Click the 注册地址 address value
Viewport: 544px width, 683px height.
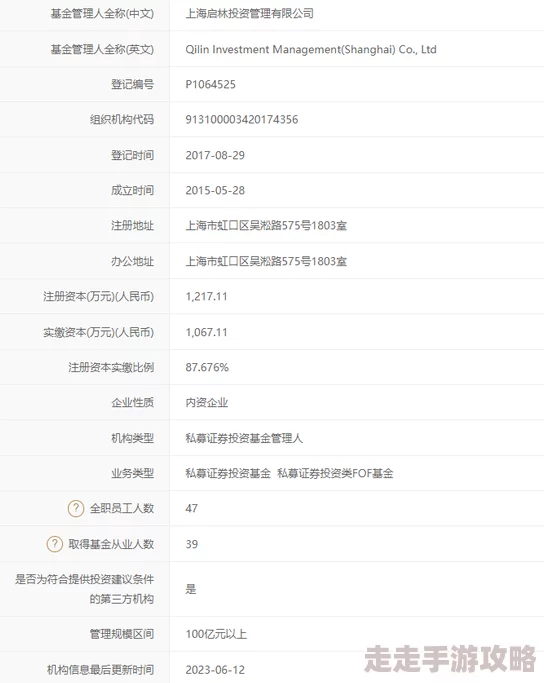[266, 225]
